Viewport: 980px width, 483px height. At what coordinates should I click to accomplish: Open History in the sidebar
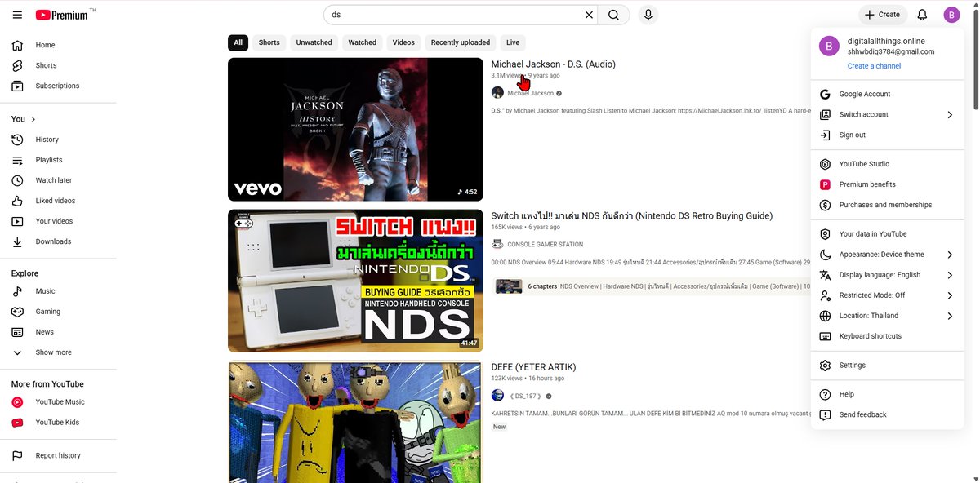coord(57,140)
